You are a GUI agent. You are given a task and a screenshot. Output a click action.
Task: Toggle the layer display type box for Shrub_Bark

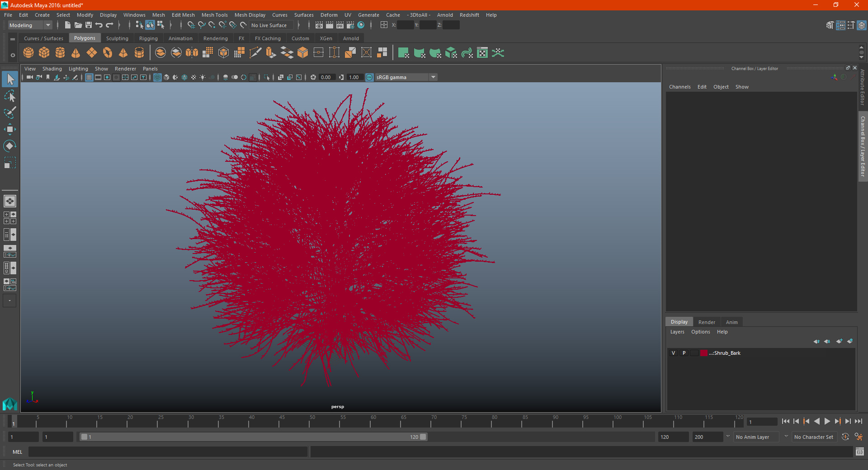pos(694,353)
